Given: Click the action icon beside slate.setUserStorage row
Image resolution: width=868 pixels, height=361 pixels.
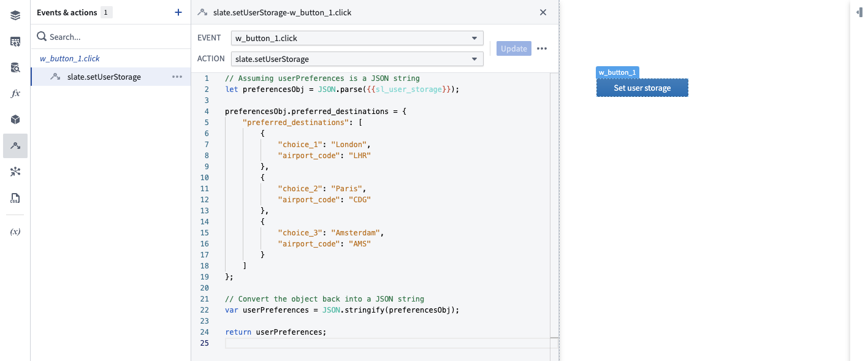Looking at the screenshot, I should [x=55, y=77].
